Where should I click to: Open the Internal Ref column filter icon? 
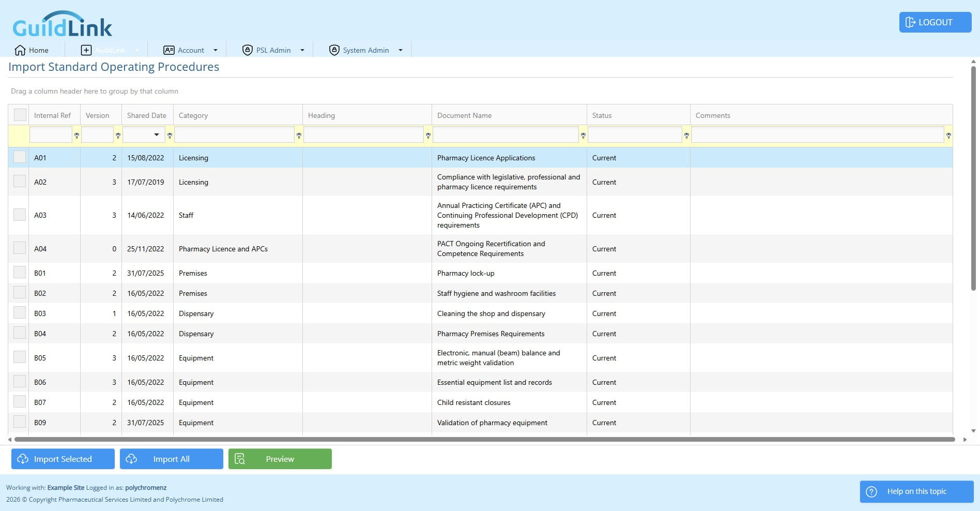coord(76,136)
